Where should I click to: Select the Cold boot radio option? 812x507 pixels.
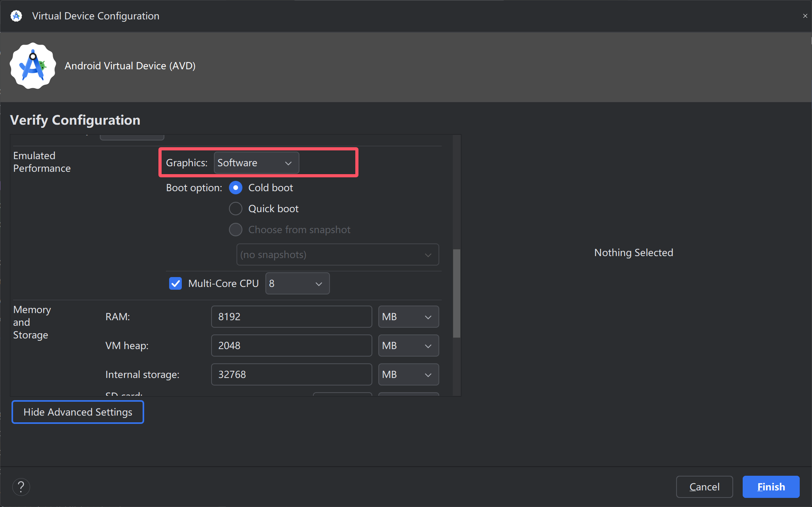tap(236, 188)
